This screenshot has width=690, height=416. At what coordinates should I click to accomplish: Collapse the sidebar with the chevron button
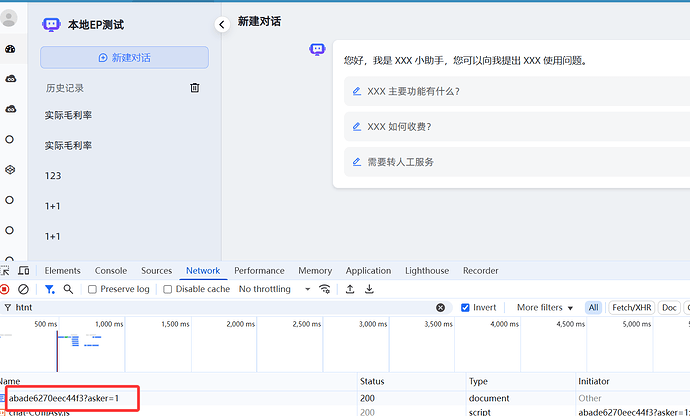(221, 24)
